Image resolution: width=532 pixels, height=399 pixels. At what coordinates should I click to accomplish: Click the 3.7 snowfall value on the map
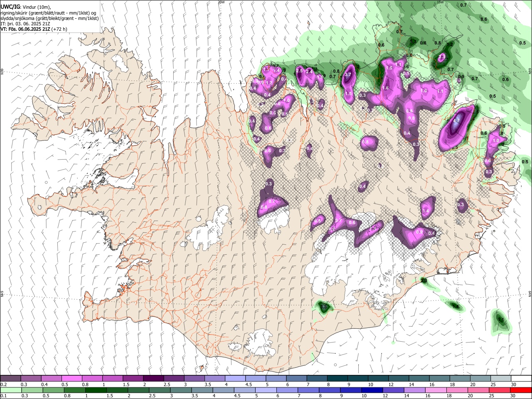pos(348,75)
